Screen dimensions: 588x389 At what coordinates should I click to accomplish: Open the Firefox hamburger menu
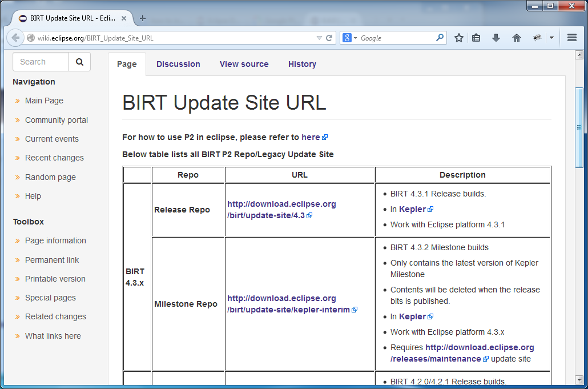(x=572, y=38)
